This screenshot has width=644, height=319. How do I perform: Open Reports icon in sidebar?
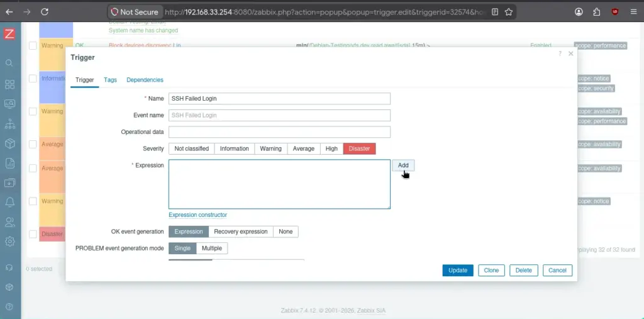pyautogui.click(x=9, y=163)
